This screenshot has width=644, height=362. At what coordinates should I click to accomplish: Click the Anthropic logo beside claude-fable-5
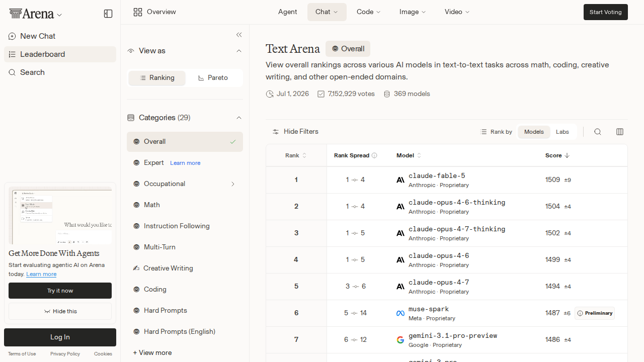click(400, 180)
